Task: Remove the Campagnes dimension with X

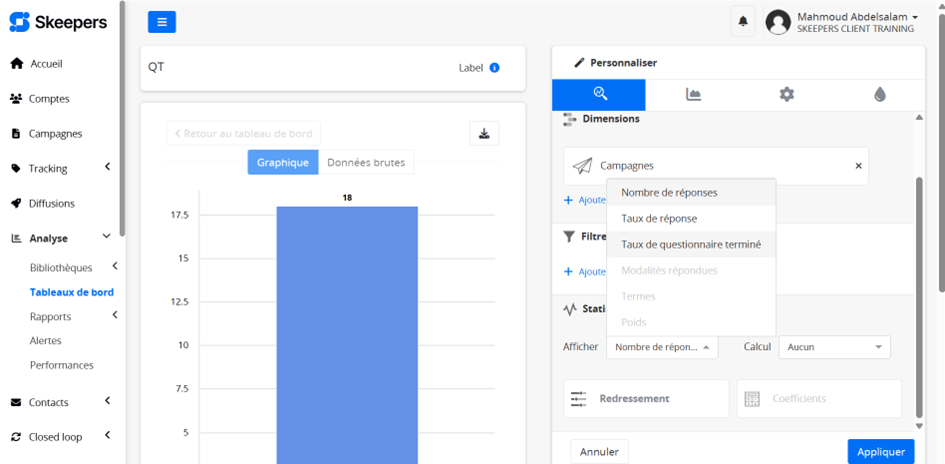Action: pyautogui.click(x=858, y=166)
